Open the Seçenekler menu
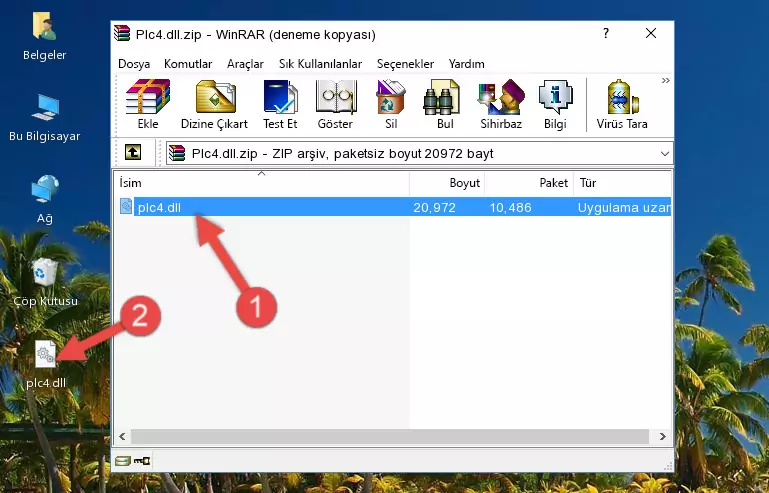This screenshot has width=769, height=493. click(405, 64)
